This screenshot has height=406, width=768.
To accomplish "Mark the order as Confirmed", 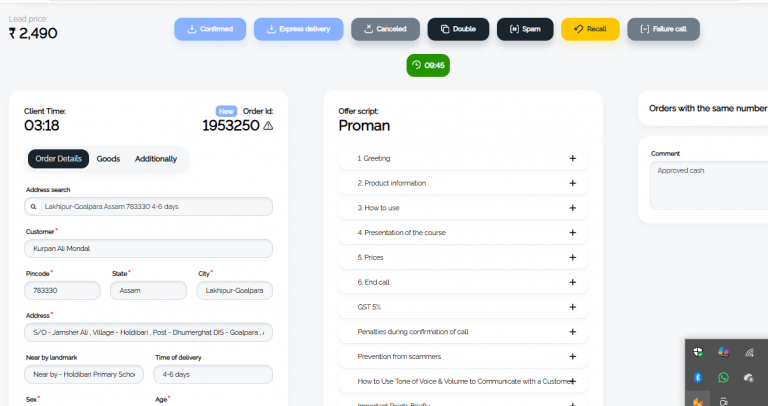I will (x=210, y=29).
